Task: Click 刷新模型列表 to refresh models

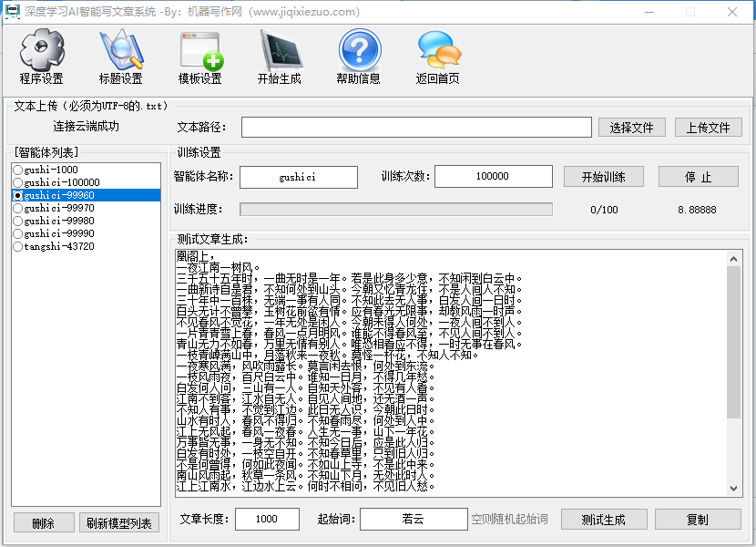Action: pyautogui.click(x=120, y=523)
